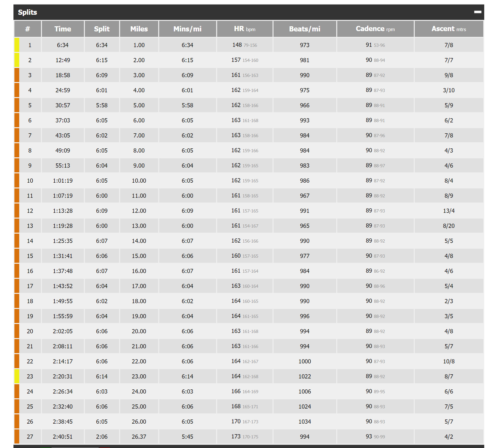Click time 2:40:51 in split 27

click(63, 437)
